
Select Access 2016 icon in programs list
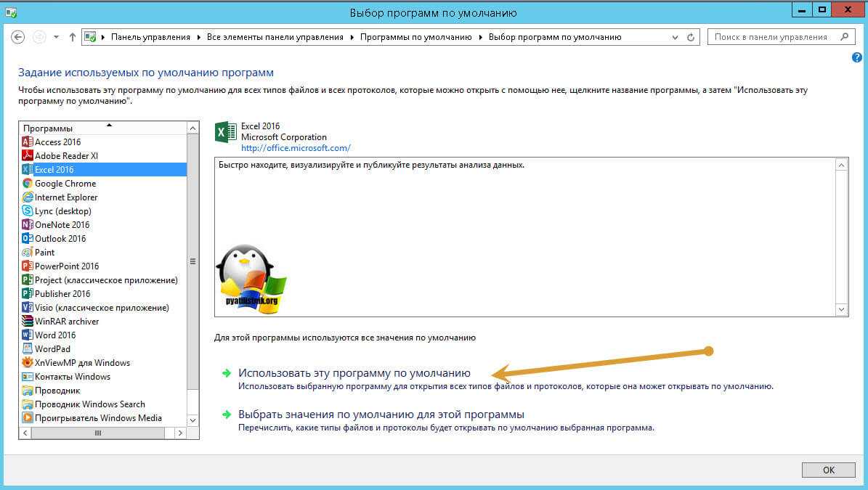point(28,142)
